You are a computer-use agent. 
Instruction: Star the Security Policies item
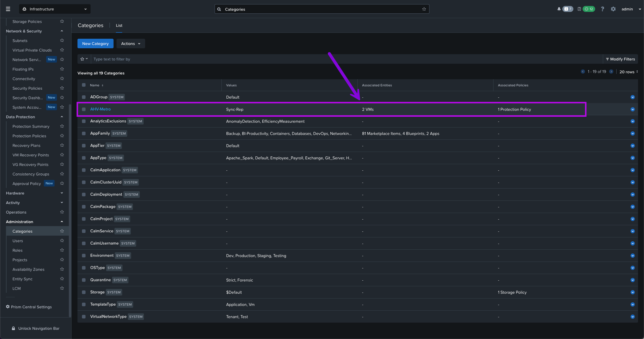tap(62, 88)
